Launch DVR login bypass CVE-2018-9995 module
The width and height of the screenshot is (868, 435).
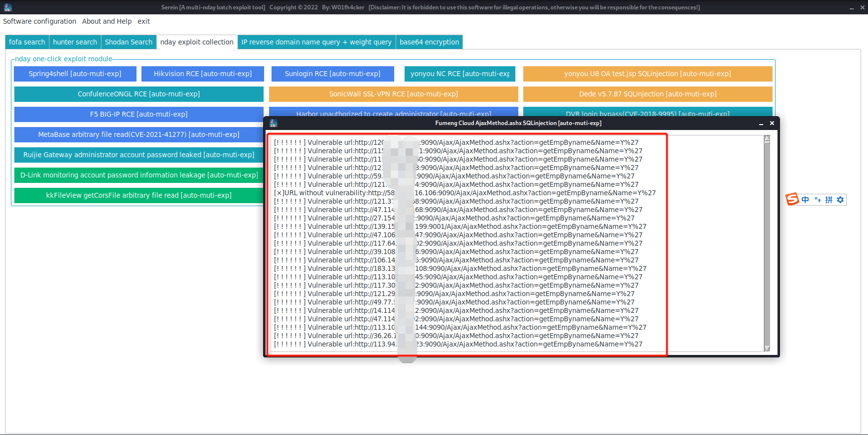pos(648,112)
